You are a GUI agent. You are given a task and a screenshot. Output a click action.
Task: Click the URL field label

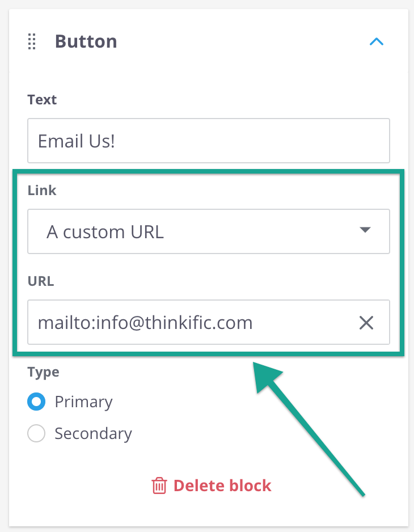[41, 281]
